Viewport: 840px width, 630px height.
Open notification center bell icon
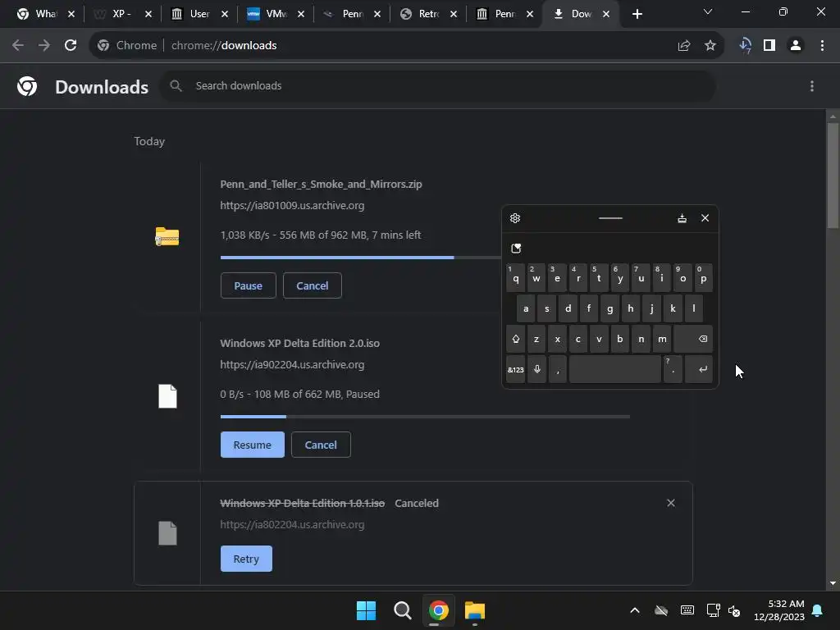[818, 610]
